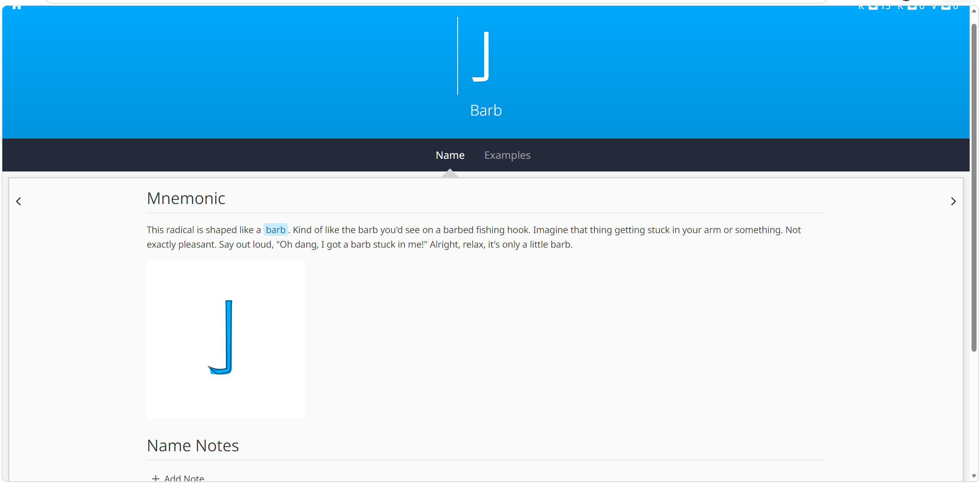This screenshot has height=483, width=980.
Task: Go to previous item with left chevron
Action: [x=18, y=201]
